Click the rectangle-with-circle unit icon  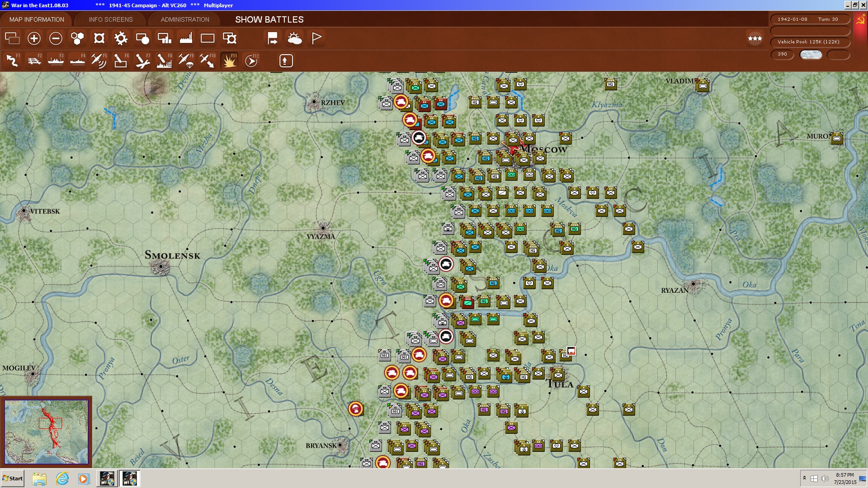coord(142,38)
